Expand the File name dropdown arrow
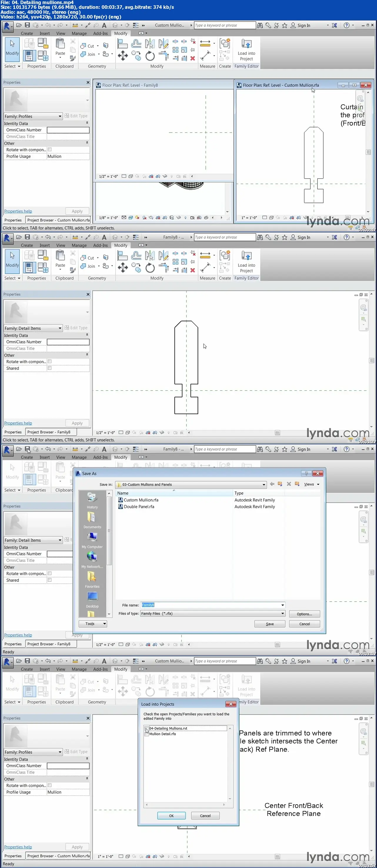This screenshot has width=377, height=868. point(283,605)
